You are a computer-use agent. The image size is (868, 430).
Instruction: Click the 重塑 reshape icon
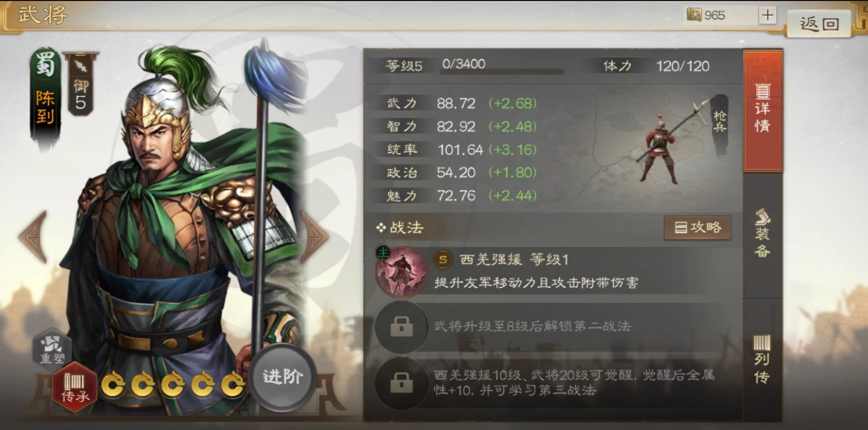tap(52, 349)
